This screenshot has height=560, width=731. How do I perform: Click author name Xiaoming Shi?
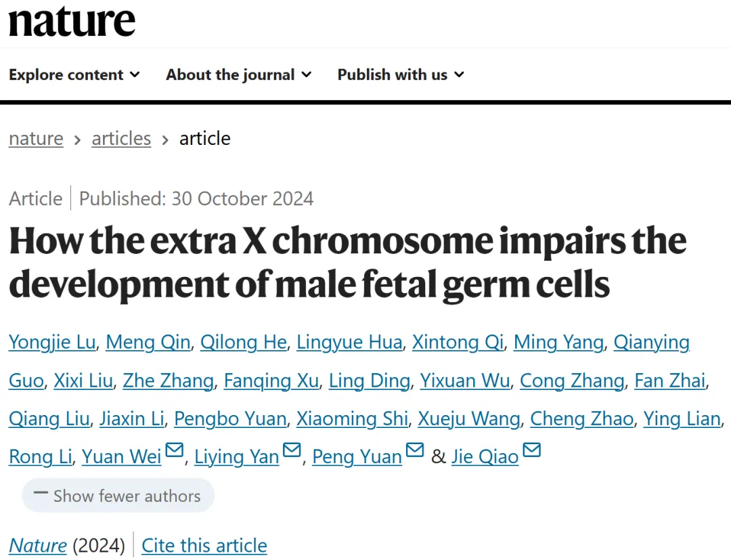point(353,418)
